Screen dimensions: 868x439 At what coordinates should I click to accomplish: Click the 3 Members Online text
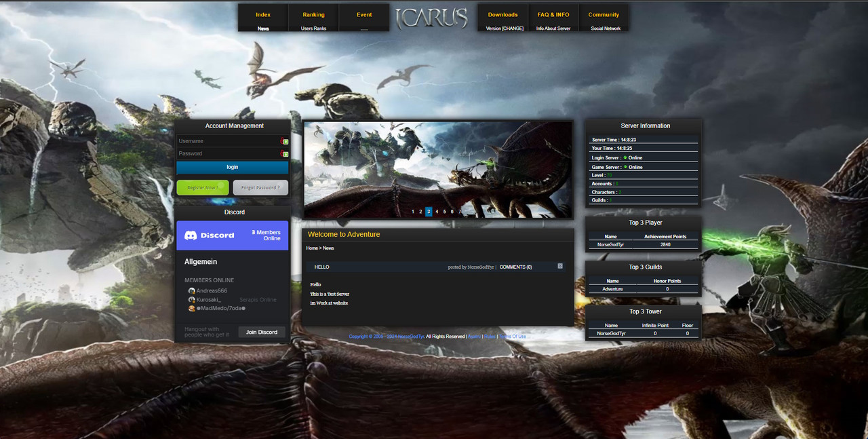pos(266,235)
